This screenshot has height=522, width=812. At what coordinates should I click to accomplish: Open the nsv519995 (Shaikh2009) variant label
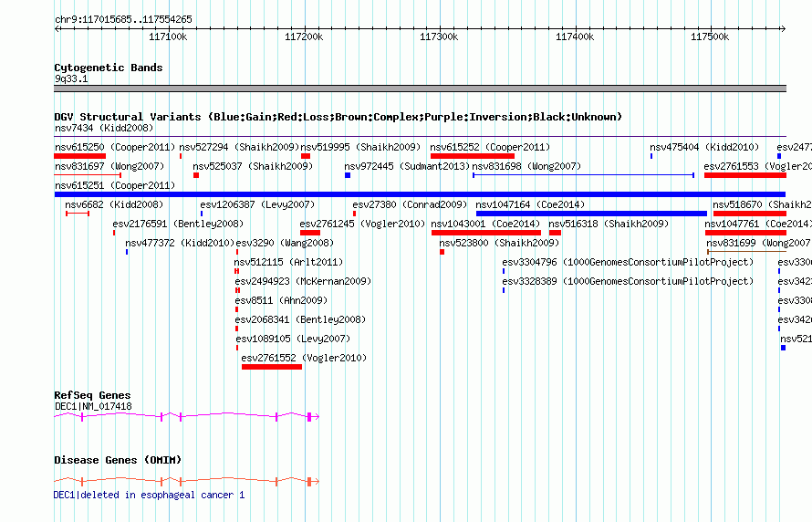(360, 147)
